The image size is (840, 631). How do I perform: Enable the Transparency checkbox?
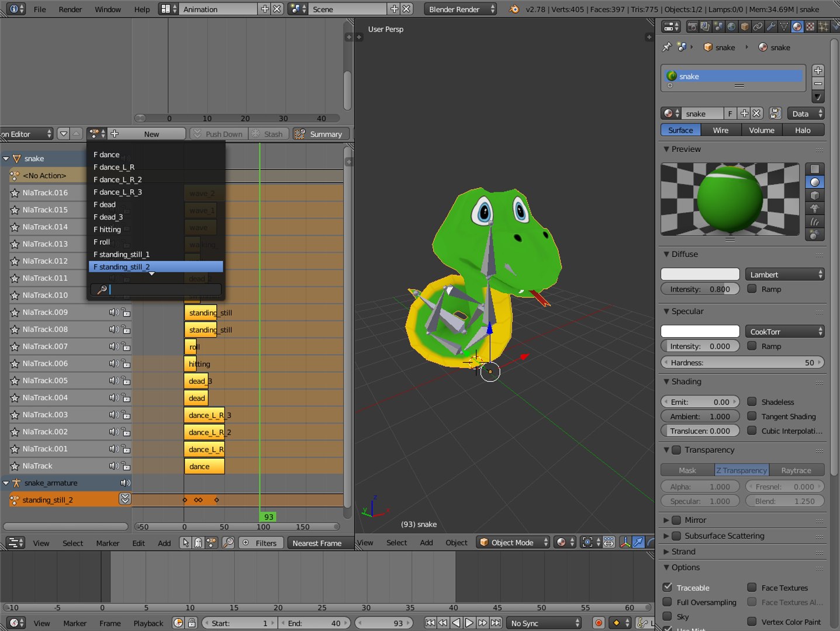[x=676, y=450]
